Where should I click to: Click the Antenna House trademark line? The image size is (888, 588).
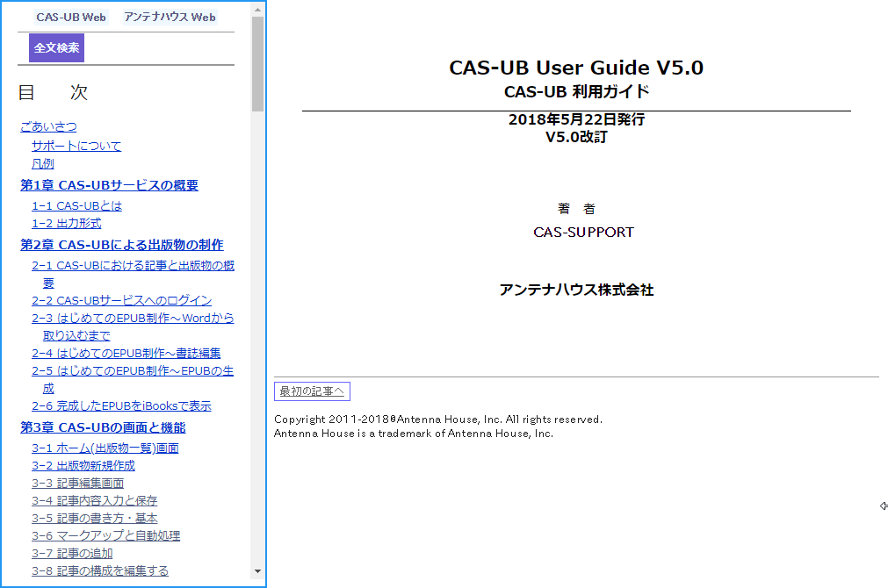click(x=414, y=434)
